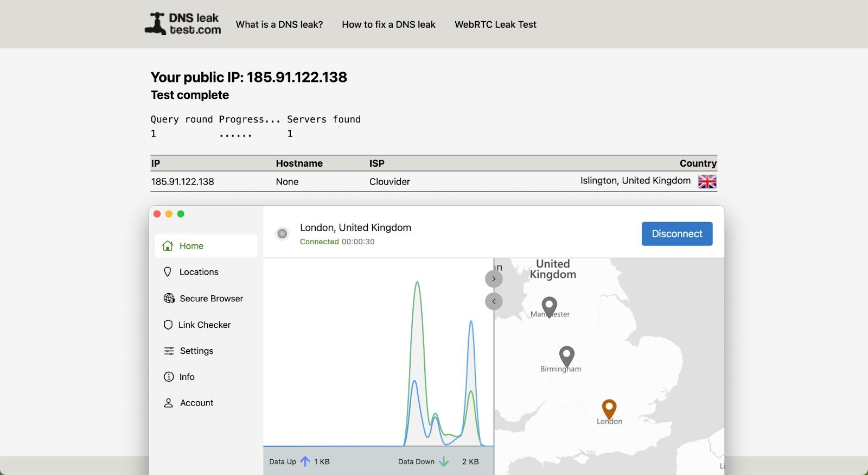Click the location pin icon beside Locations
868x475 pixels.
168,272
